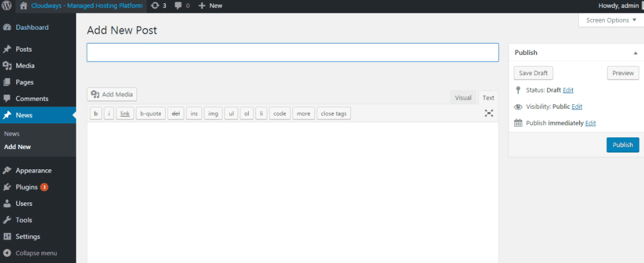The image size is (644, 263).
Task: Expand the Screen Options panel
Action: (x=611, y=20)
